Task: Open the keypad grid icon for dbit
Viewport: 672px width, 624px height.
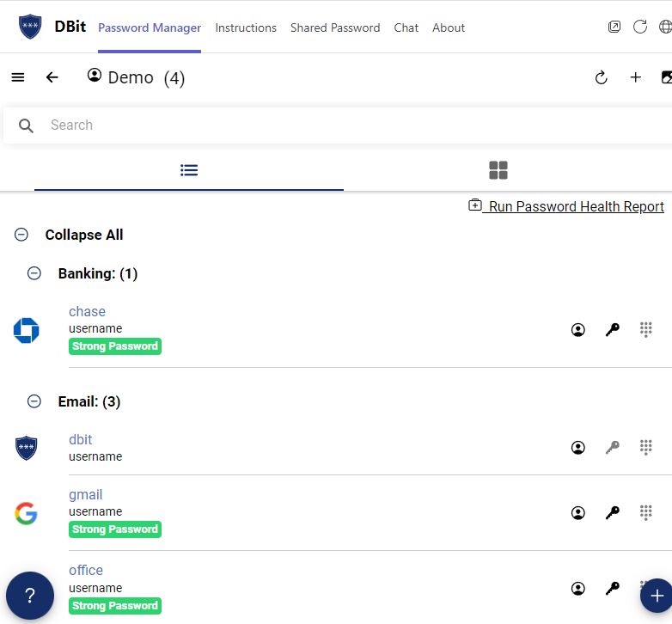Action: 646,448
